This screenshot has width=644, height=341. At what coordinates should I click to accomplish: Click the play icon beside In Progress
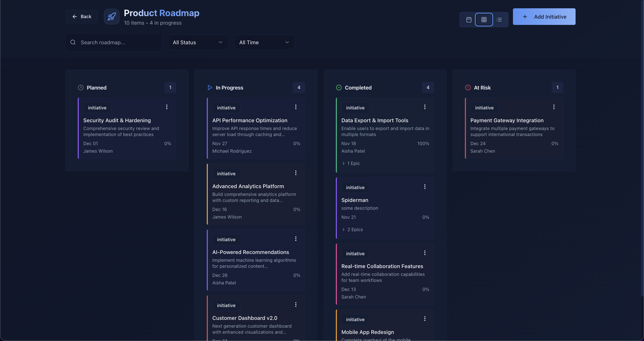pyautogui.click(x=210, y=88)
